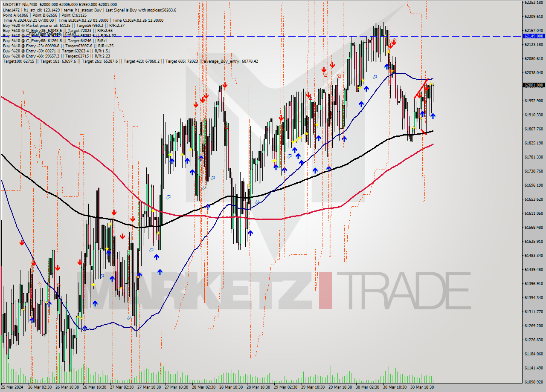Click the 61525.910 price axis label
546x392 pixels.
[534, 241]
